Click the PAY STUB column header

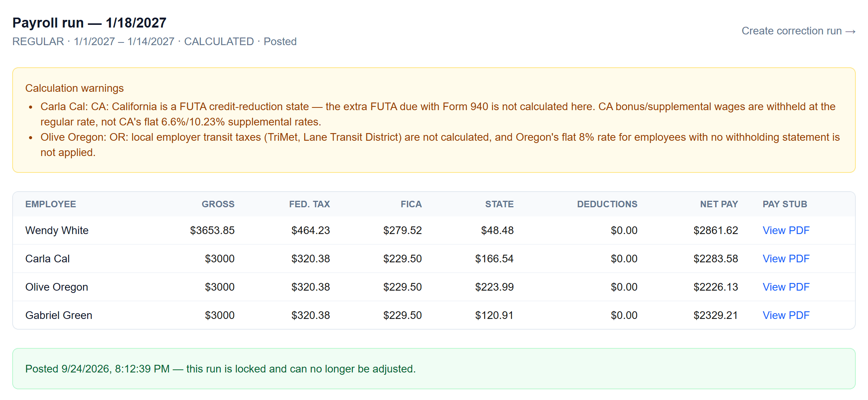pyautogui.click(x=785, y=204)
